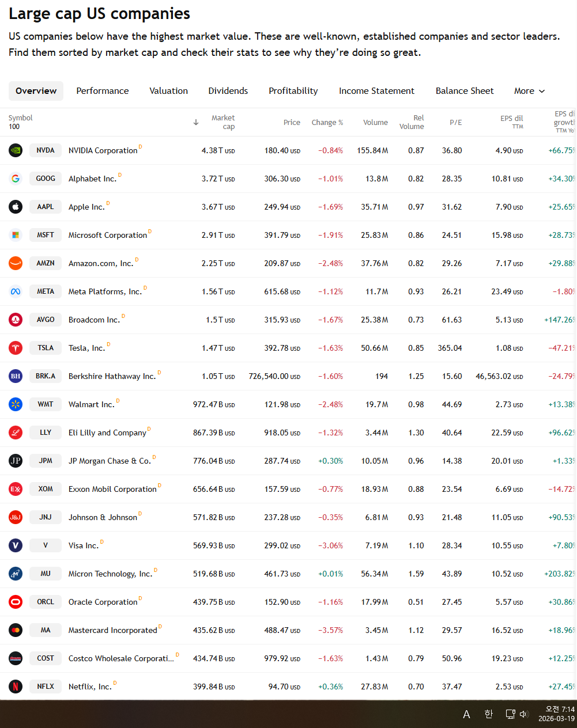Switch to the Performance tab
Image resolution: width=577 pixels, height=728 pixels.
103,91
